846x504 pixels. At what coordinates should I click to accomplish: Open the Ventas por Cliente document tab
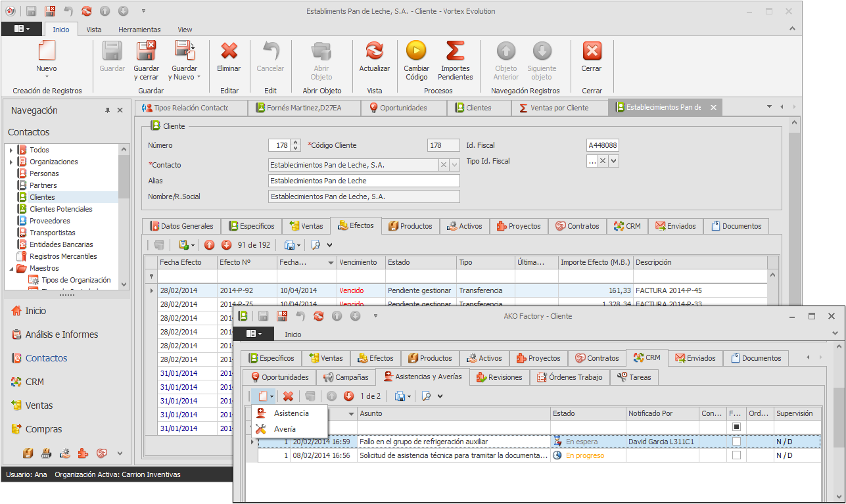560,108
